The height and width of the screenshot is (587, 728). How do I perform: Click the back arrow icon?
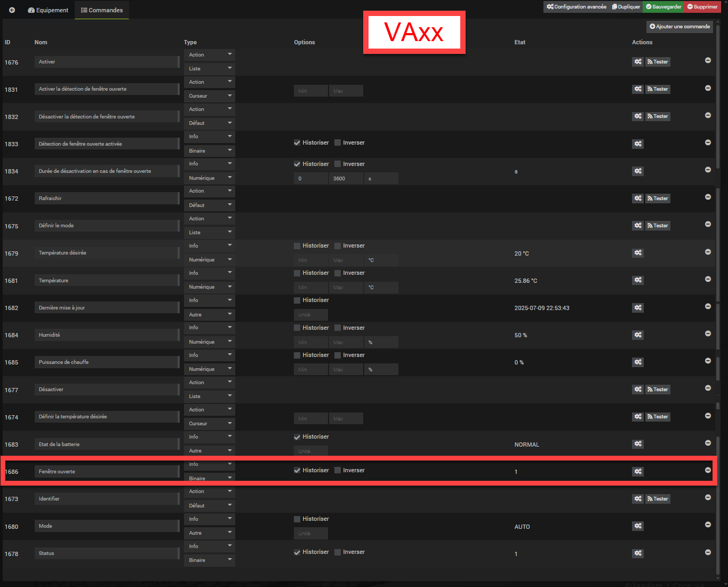[x=12, y=10]
